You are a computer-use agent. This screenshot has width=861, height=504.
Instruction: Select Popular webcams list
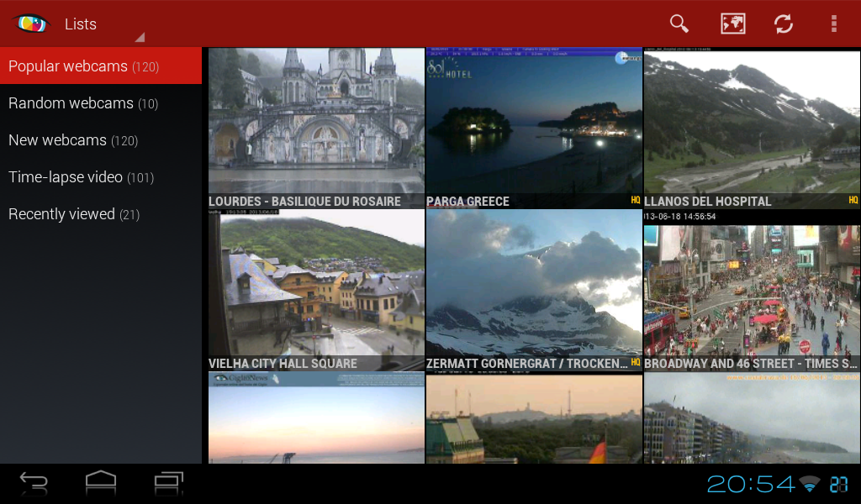101,66
